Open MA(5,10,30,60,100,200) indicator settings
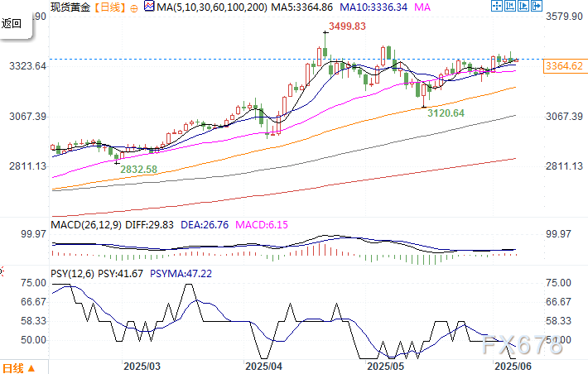This screenshot has width=588, height=374. click(x=208, y=7)
